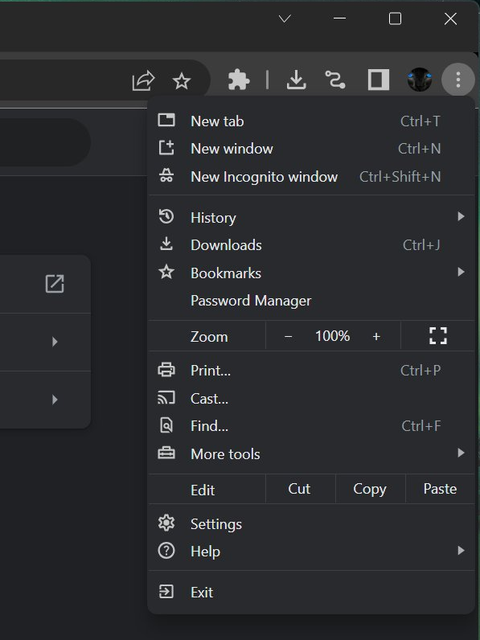Click the question mark Help icon

click(x=166, y=551)
